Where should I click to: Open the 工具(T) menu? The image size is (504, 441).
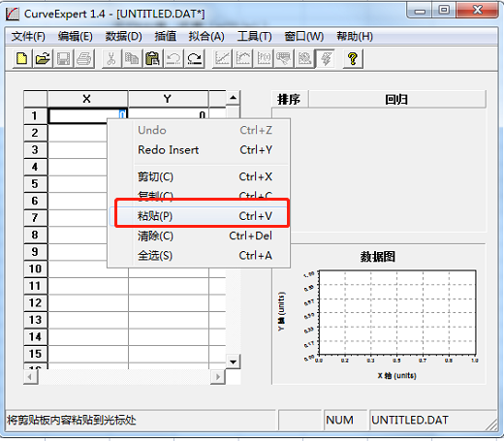(254, 36)
